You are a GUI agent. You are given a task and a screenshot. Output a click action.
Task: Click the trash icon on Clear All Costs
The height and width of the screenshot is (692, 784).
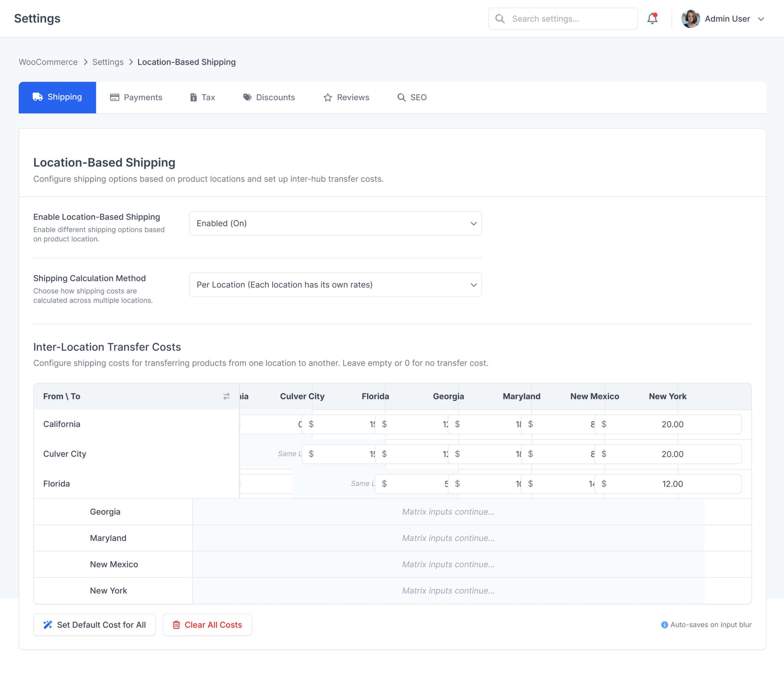click(176, 625)
